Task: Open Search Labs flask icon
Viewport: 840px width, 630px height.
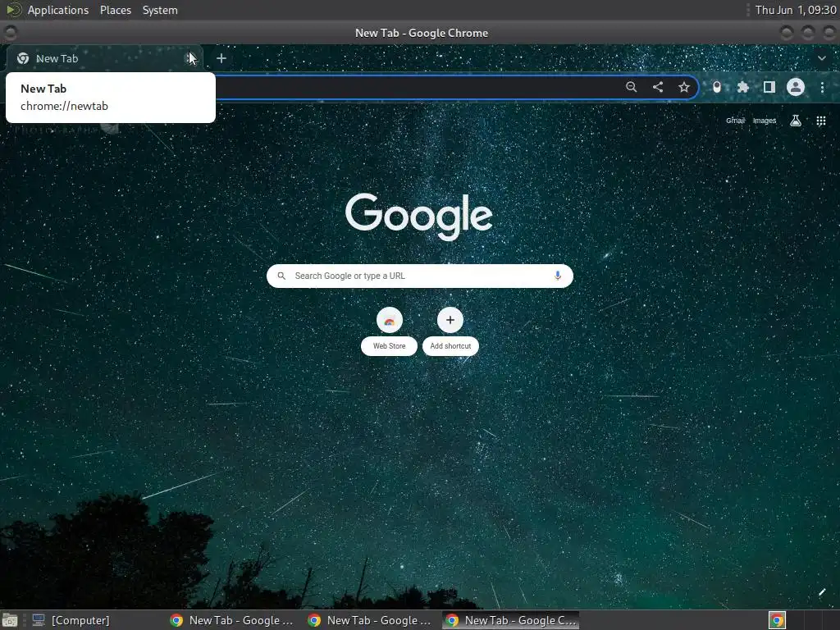Action: [796, 121]
